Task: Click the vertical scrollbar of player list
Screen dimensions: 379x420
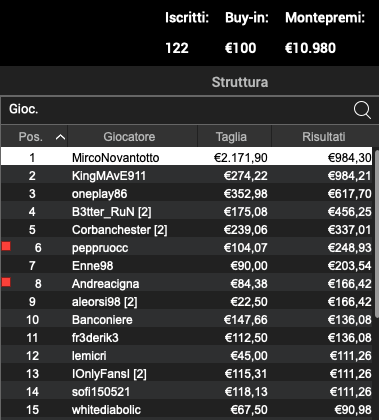Action: coord(376,233)
